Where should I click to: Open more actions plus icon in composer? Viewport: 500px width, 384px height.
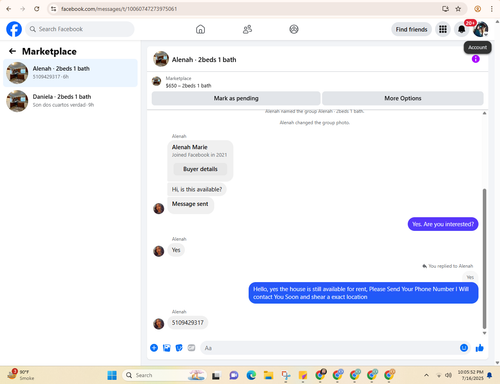pyautogui.click(x=154, y=348)
